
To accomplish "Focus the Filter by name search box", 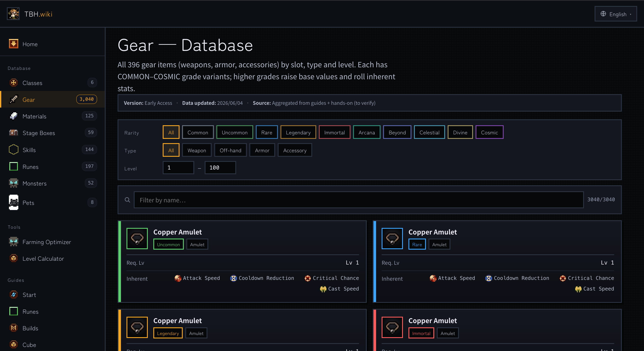I will [358, 200].
